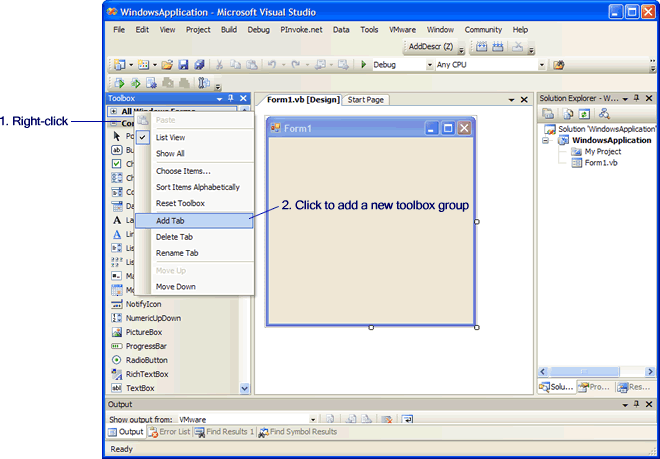Image resolution: width=660 pixels, height=459 pixels.
Task: Open the Debug configuration dropdown
Action: coord(427,65)
